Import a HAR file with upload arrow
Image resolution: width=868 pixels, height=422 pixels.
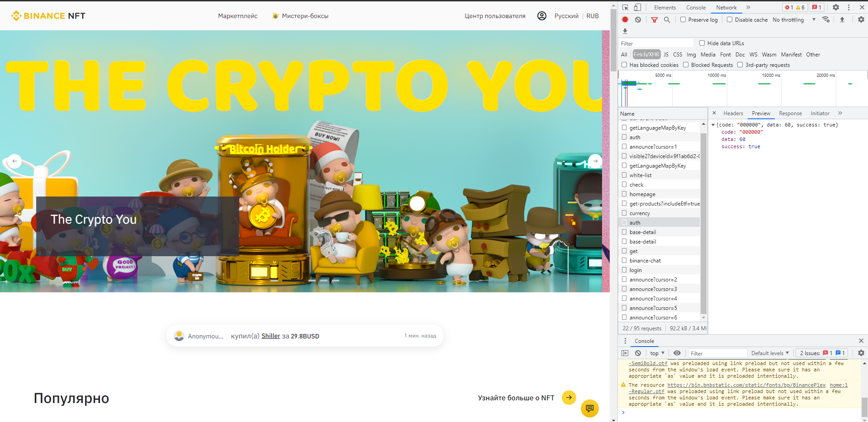click(842, 19)
